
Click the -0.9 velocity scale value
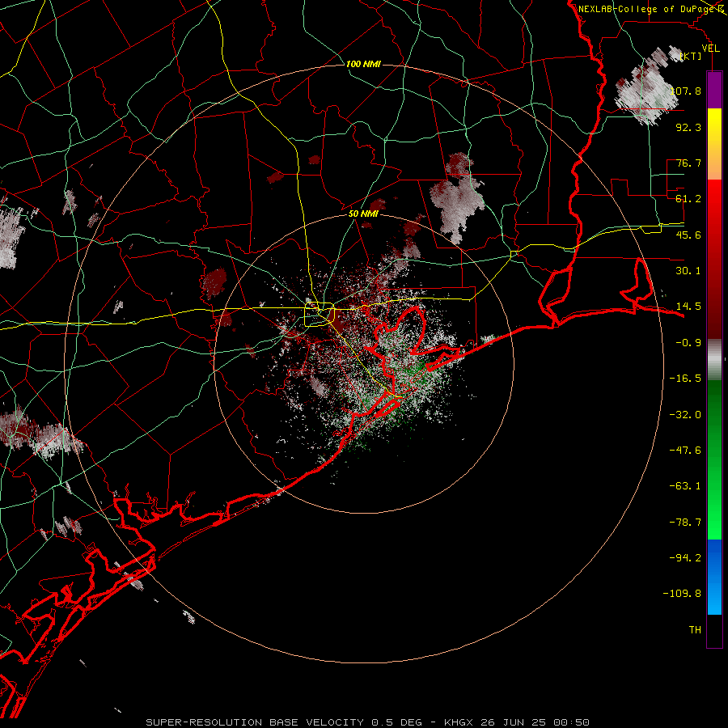click(688, 343)
